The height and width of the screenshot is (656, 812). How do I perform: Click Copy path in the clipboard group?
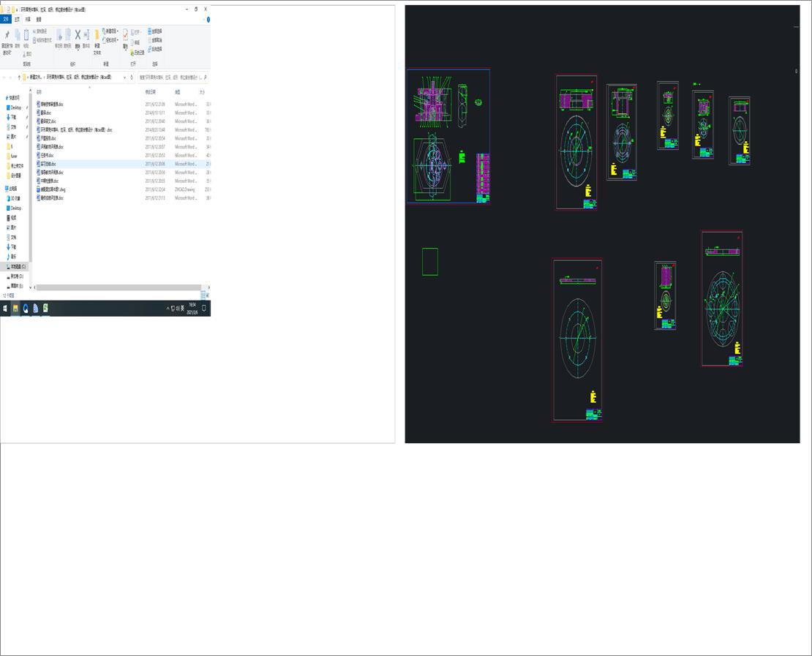point(40,31)
